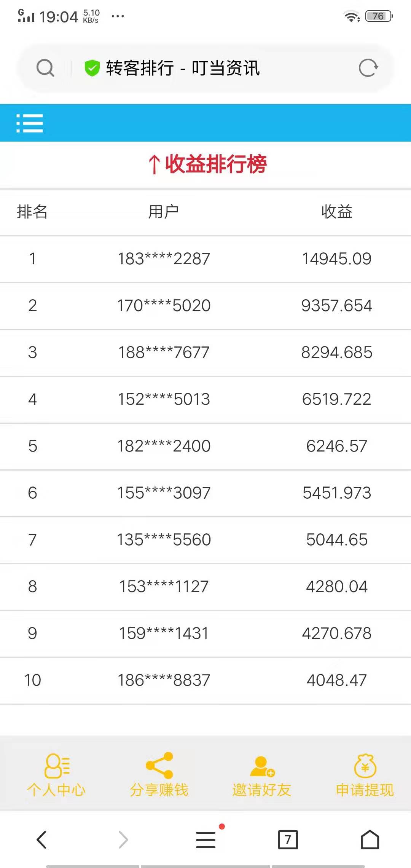The width and height of the screenshot is (411, 868).
Task: Tap the green security shield icon
Action: (92, 68)
